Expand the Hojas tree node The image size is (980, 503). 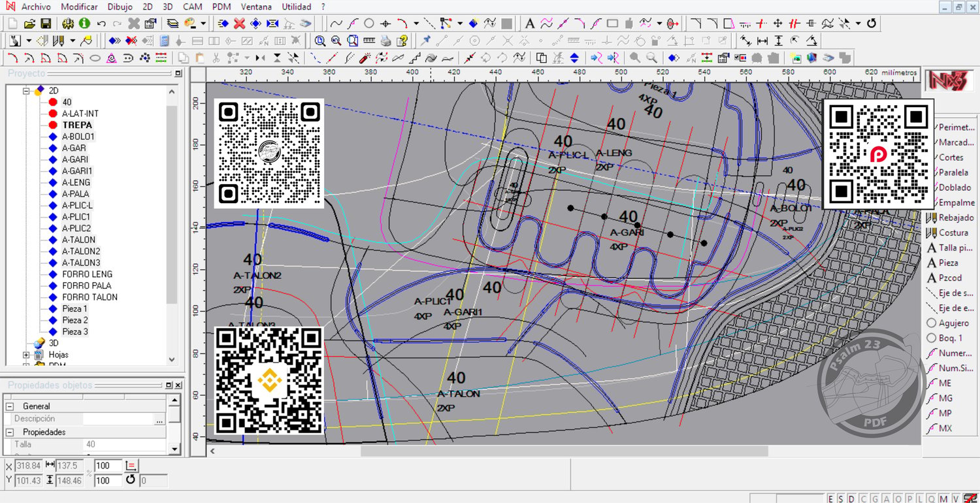[27, 355]
